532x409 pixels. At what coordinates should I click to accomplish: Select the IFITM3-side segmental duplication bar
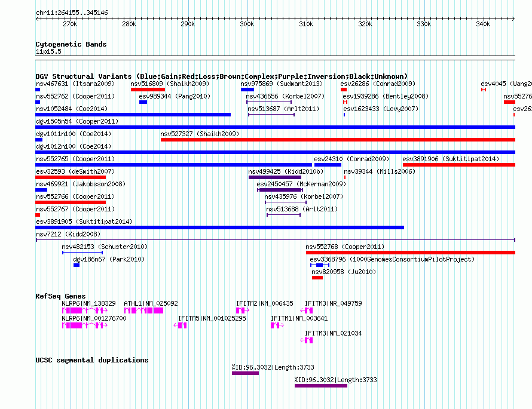click(321, 386)
